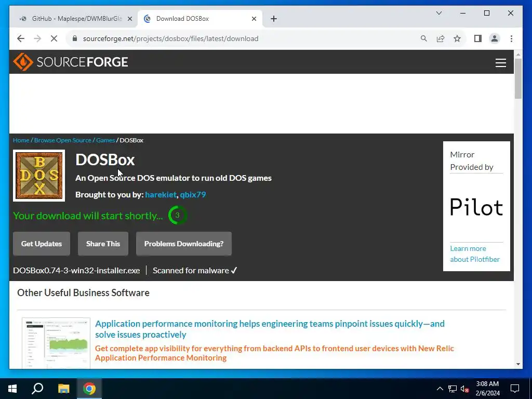Click DOSBox0.74-3-win32-installer.exe file name
Screen dimensions: 532x399
pos(76,270)
